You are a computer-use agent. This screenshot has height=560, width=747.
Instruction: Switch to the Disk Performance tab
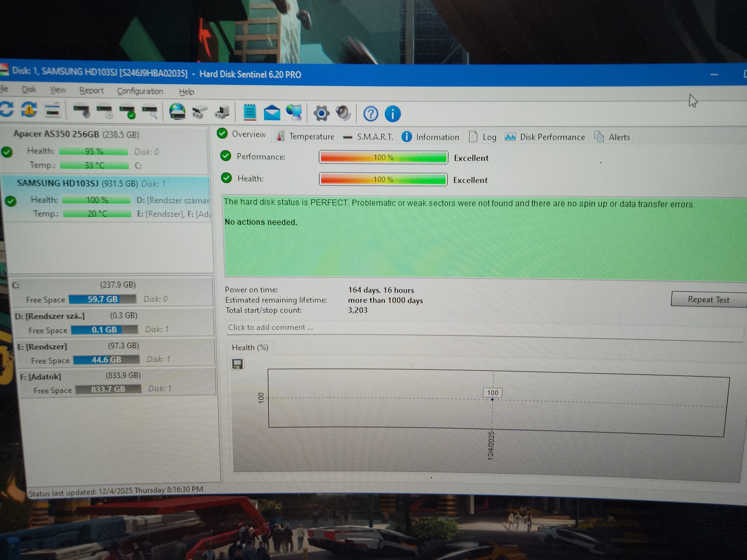pos(545,137)
